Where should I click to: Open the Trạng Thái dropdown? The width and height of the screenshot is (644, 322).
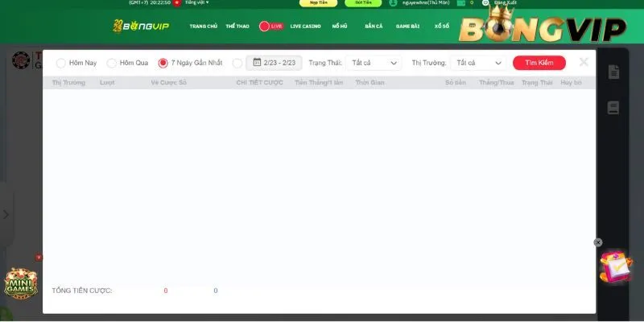(374, 63)
